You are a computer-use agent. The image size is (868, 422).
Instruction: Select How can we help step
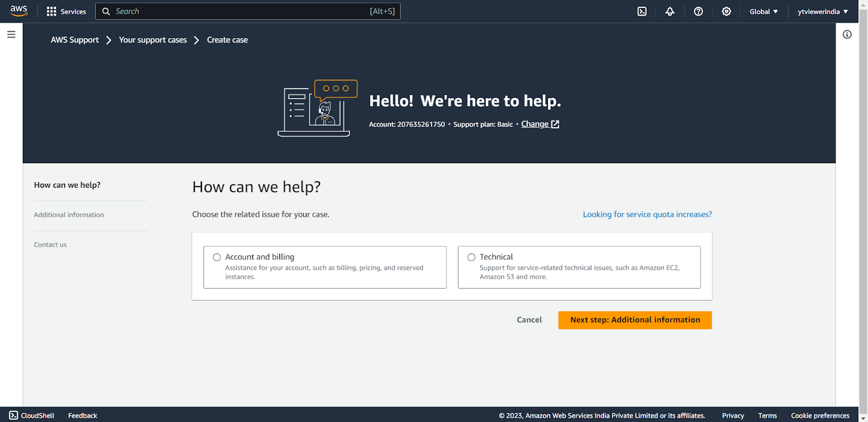[x=67, y=185]
